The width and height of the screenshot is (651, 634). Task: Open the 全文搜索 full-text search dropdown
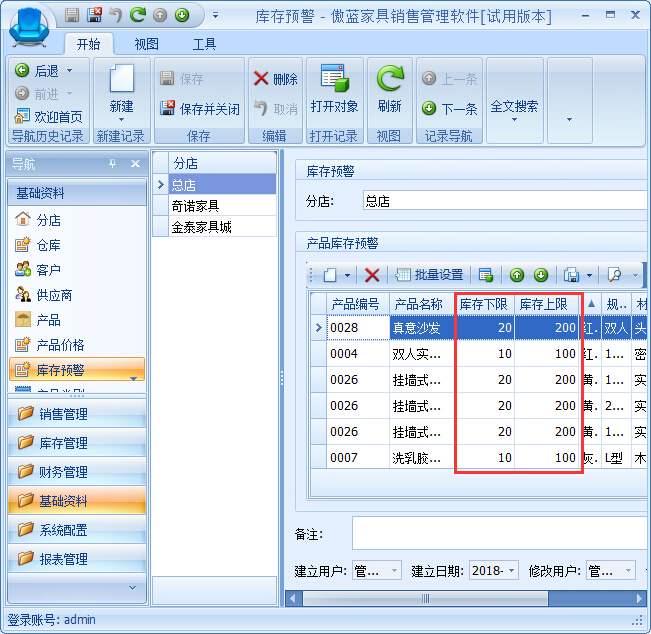pos(514,108)
